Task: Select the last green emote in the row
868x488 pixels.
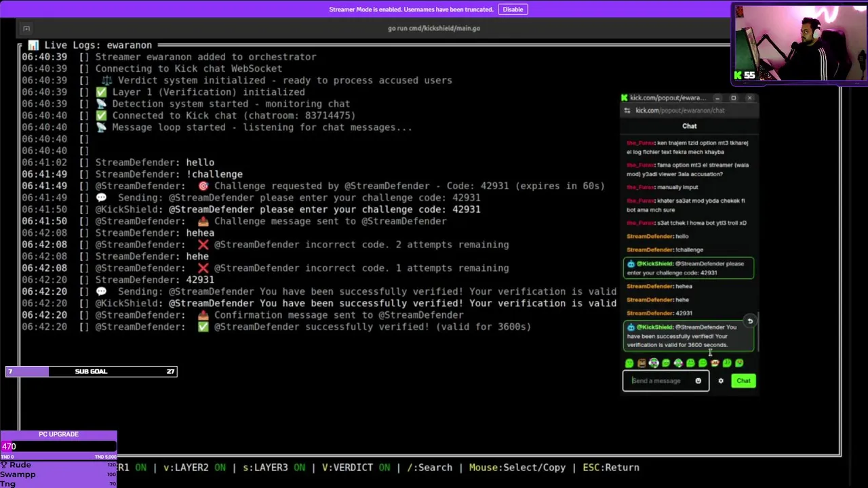Action: 739,363
